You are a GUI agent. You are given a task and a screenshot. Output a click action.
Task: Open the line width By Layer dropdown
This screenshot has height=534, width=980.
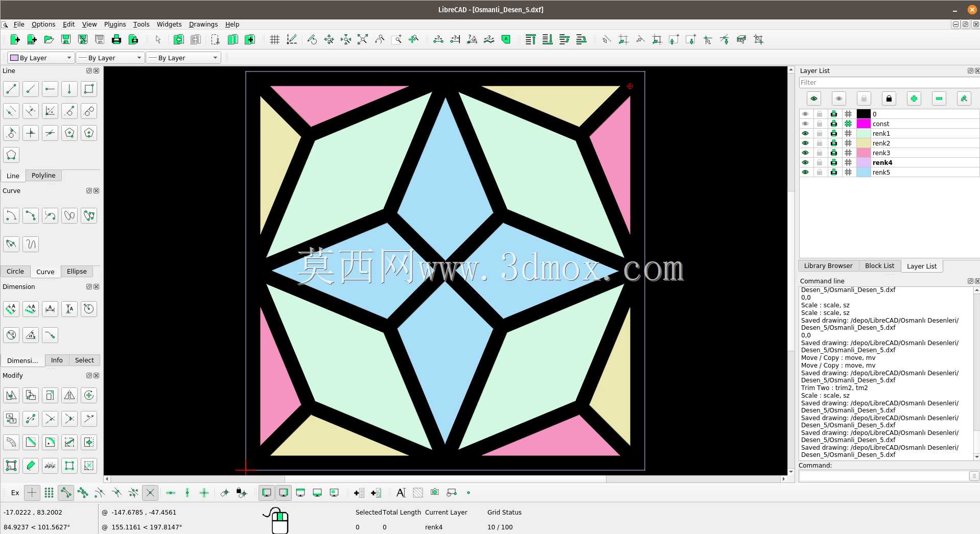pyautogui.click(x=109, y=58)
